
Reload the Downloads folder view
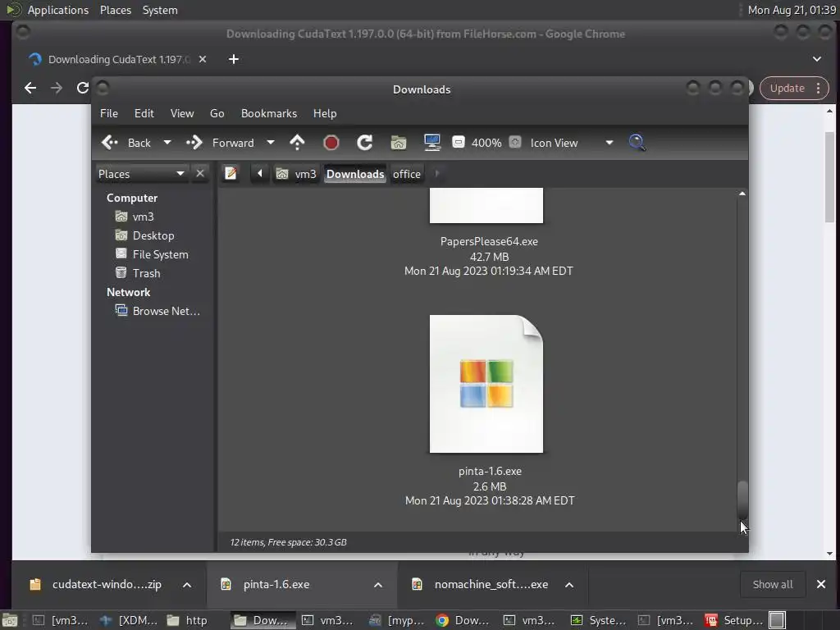coord(365,143)
